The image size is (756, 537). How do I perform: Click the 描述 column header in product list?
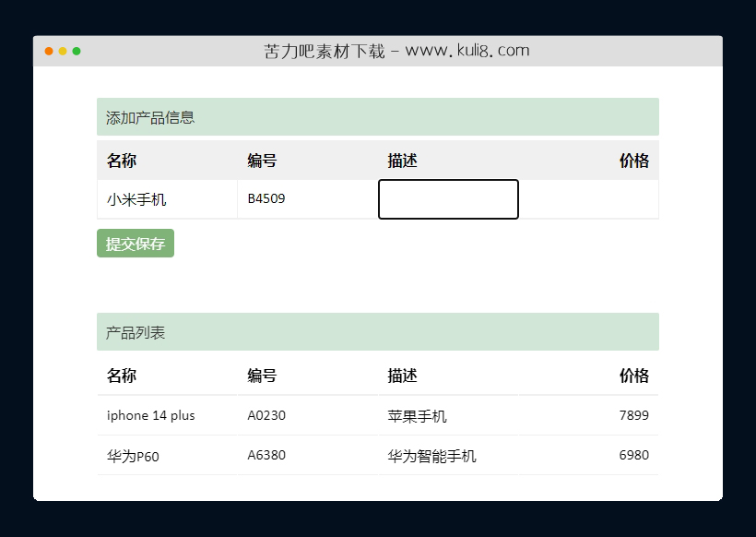[x=402, y=376]
